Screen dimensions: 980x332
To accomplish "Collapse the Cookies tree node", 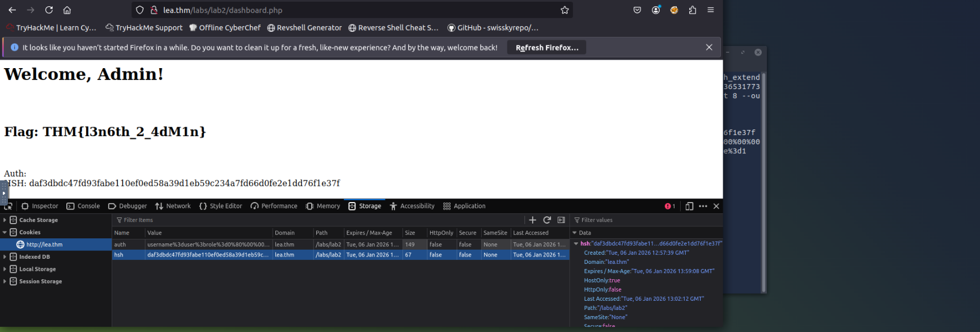I will point(5,232).
